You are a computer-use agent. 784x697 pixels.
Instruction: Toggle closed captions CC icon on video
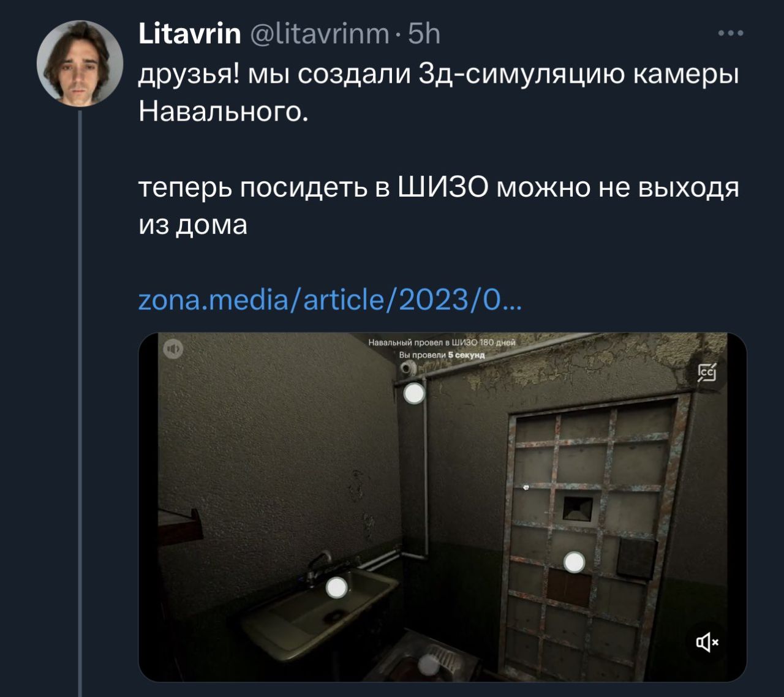tap(707, 371)
